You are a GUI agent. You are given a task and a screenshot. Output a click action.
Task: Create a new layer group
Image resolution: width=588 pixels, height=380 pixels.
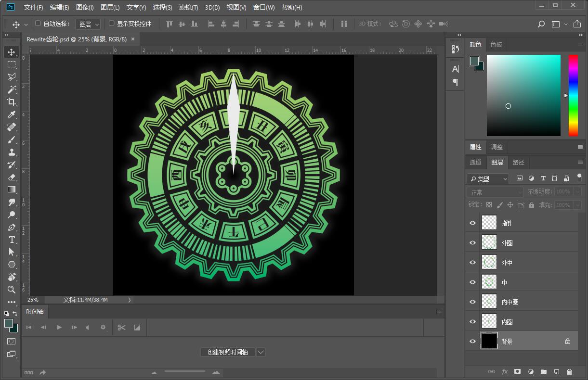tap(544, 372)
